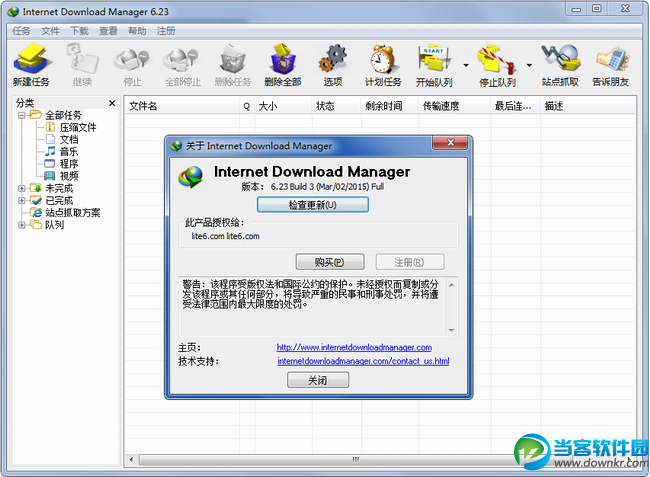Launch 站点抓取 (site grabber) tool icon
This screenshot has height=477, width=650.
coord(560,65)
